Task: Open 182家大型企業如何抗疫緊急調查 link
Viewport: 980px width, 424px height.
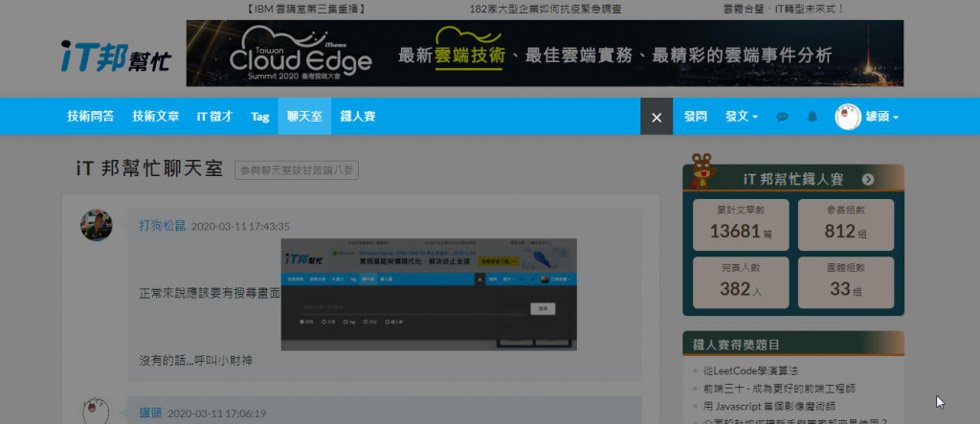Action: (545, 9)
